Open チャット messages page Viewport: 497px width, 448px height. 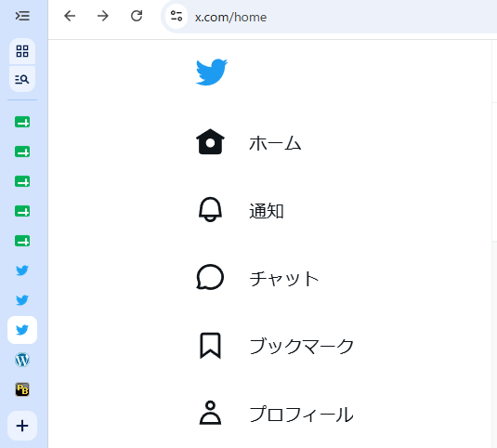coord(284,279)
